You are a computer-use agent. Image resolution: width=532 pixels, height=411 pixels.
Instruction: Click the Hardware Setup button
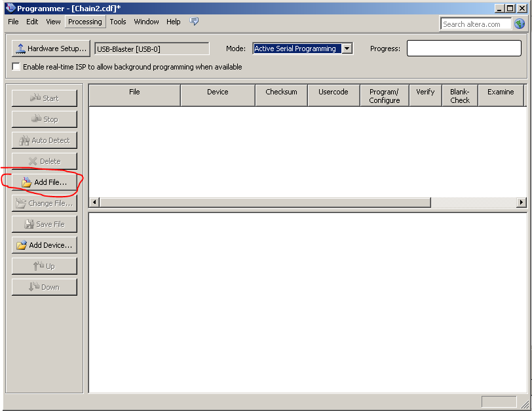tap(50, 49)
